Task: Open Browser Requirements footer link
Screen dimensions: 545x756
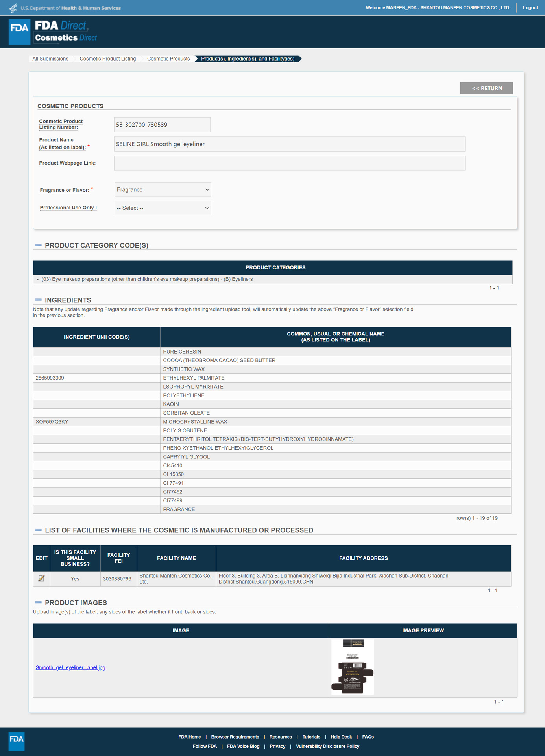Action: [235, 737]
